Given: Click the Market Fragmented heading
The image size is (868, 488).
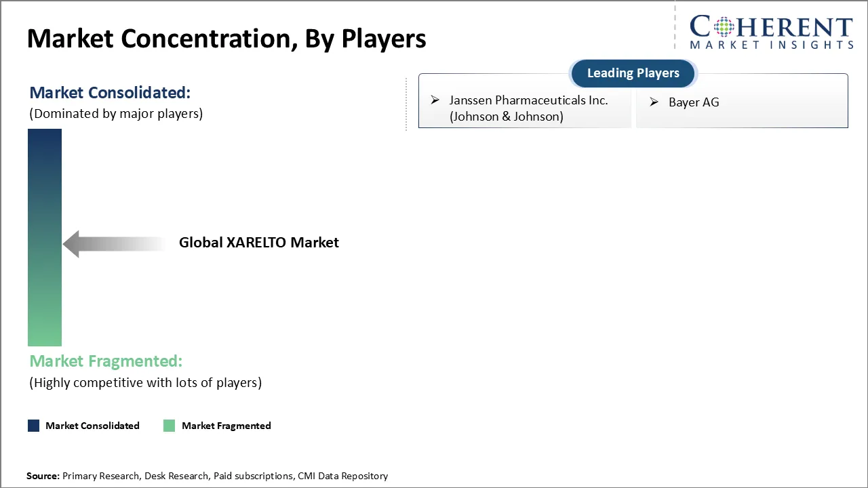Looking at the screenshot, I should (x=106, y=361).
